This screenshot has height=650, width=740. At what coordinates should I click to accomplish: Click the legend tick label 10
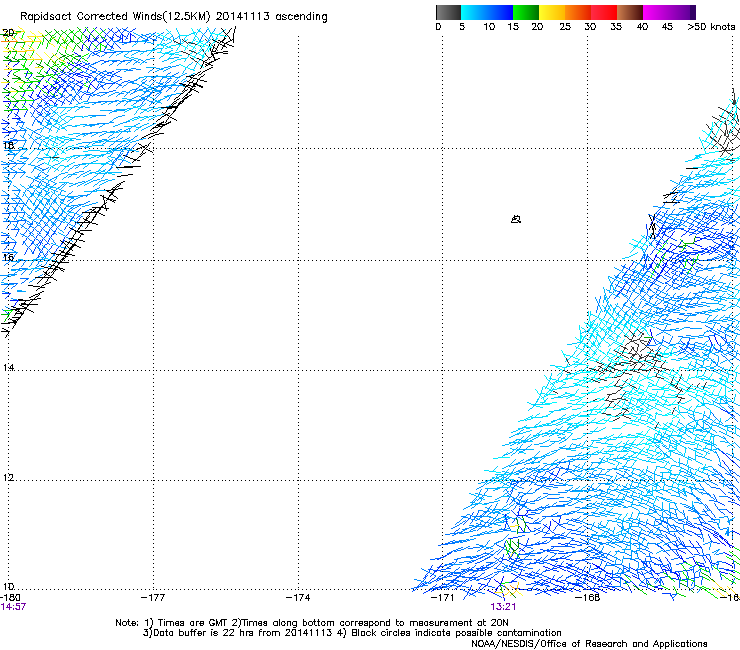click(x=489, y=27)
